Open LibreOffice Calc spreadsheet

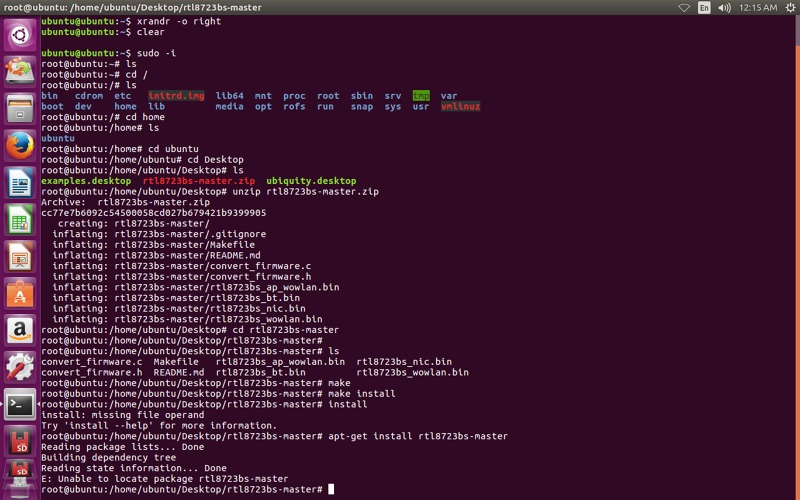pos(20,220)
